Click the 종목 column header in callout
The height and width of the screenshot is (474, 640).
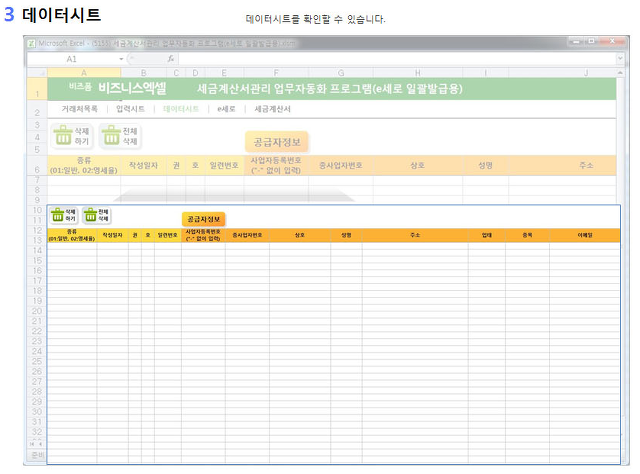527,235
